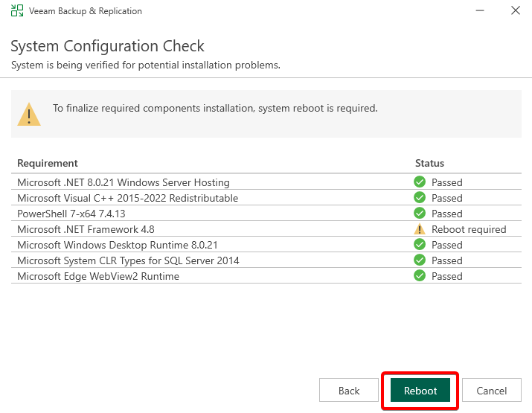Close the Veeam Backup & Replication window

(515, 11)
